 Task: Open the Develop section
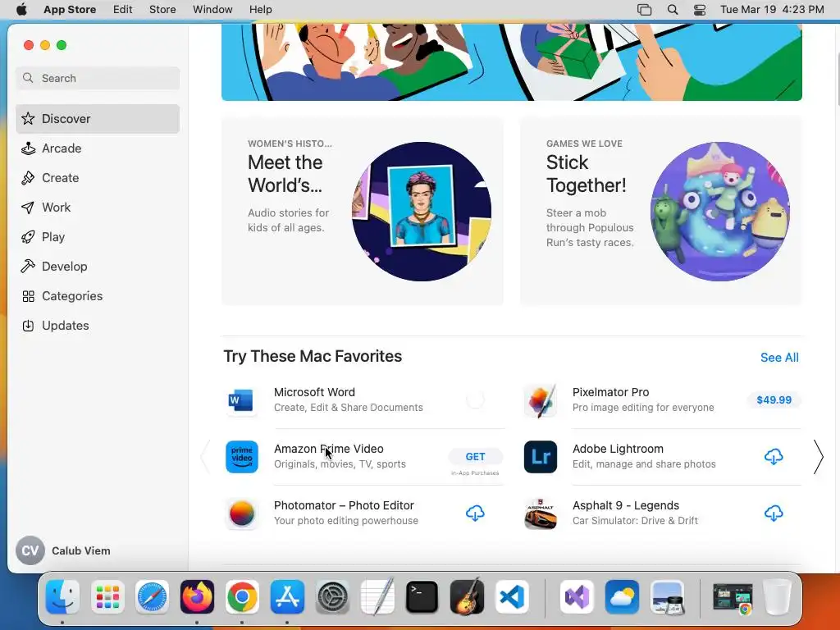98,267
